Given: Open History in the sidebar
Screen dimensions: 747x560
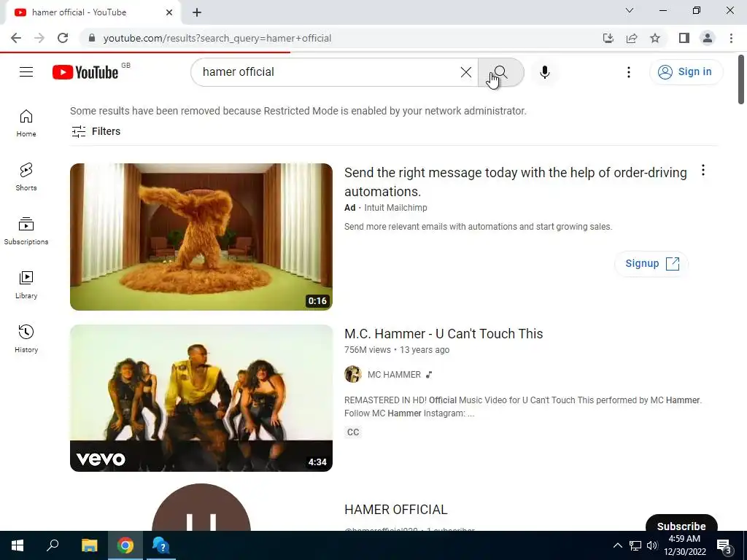Looking at the screenshot, I should 26,338.
